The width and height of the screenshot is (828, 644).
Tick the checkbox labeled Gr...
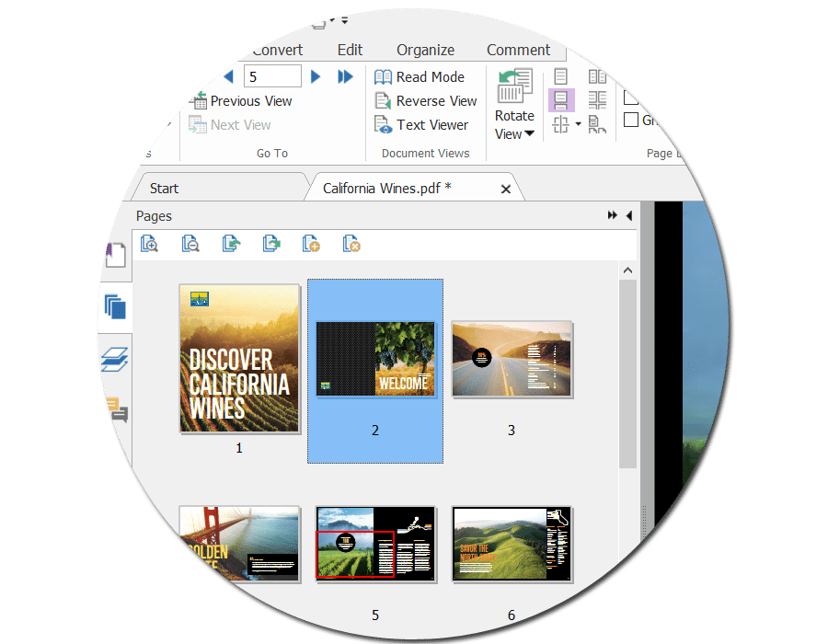click(631, 120)
